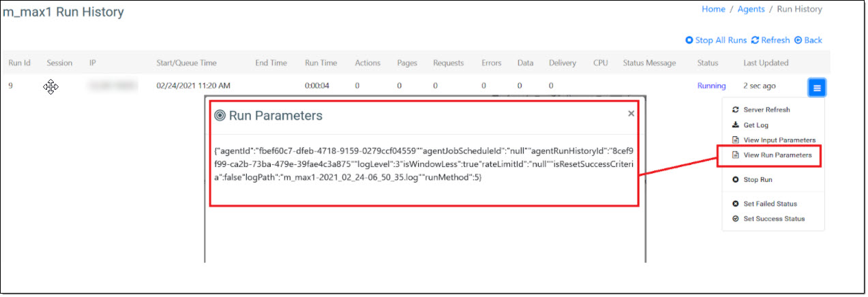This screenshot has height=297, width=868.
Task: Go to Home breadcrumb link
Action: coord(713,10)
